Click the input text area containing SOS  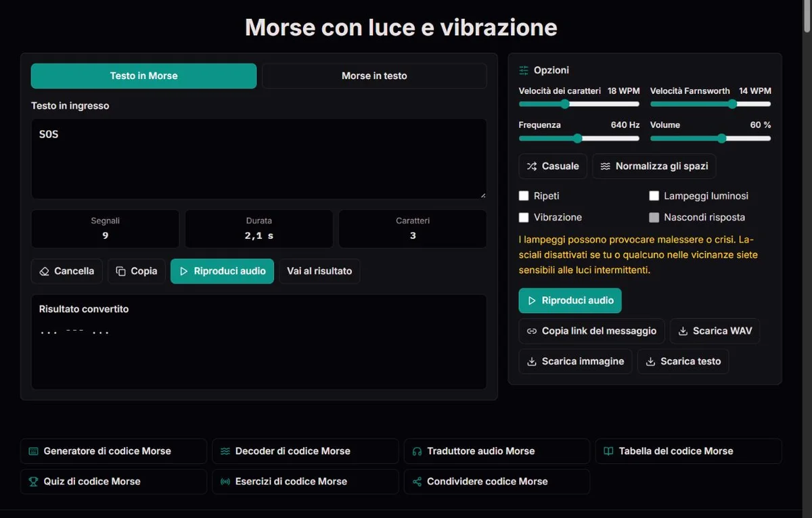coord(259,159)
